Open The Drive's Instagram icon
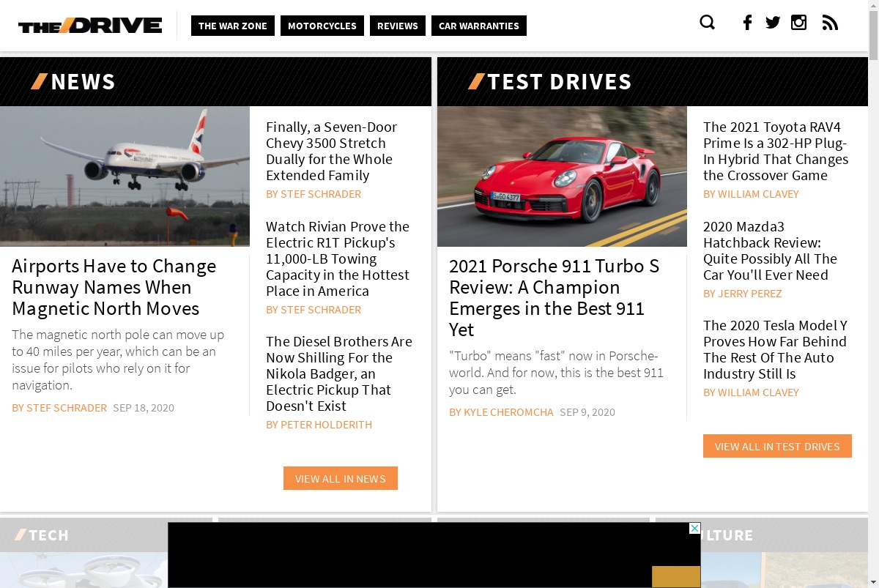 (799, 23)
